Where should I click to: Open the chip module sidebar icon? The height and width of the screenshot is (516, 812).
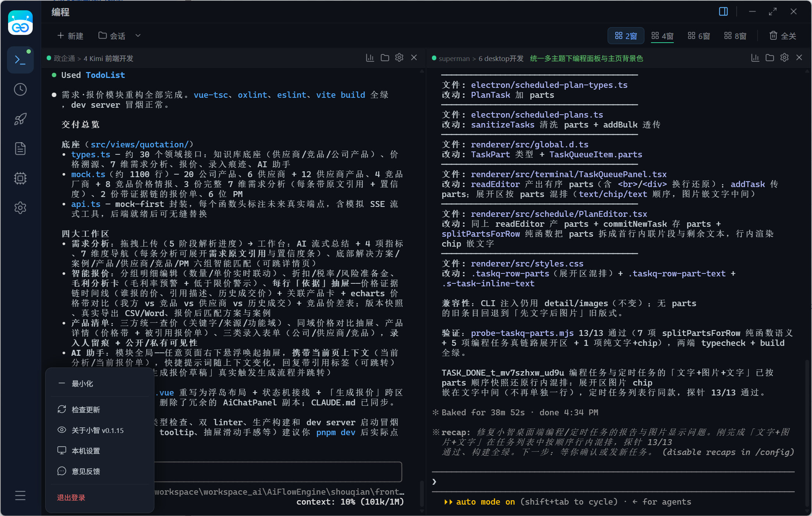tap(20, 178)
